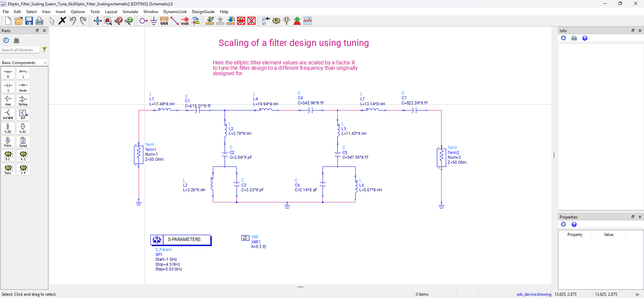This screenshot has height=298, width=644.
Task: Click the VAR variable equation icon
Action: [164, 21]
